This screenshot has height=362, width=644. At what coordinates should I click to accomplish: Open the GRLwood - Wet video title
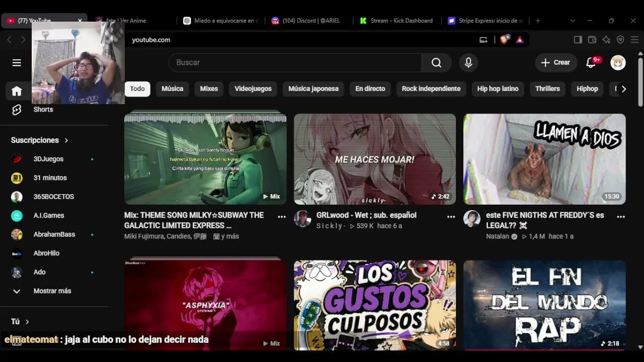coord(366,215)
